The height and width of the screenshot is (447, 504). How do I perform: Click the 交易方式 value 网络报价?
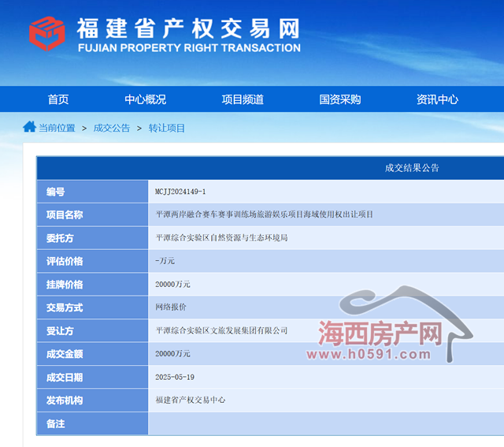pyautogui.click(x=172, y=307)
